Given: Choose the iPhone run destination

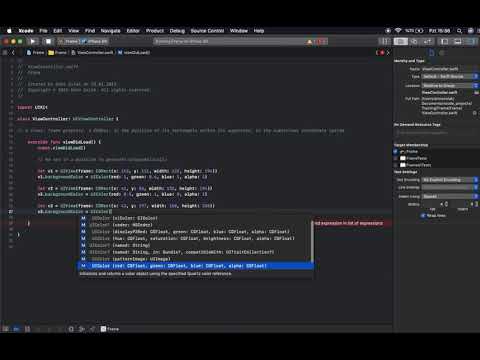Looking at the screenshot, I should tap(94, 41).
